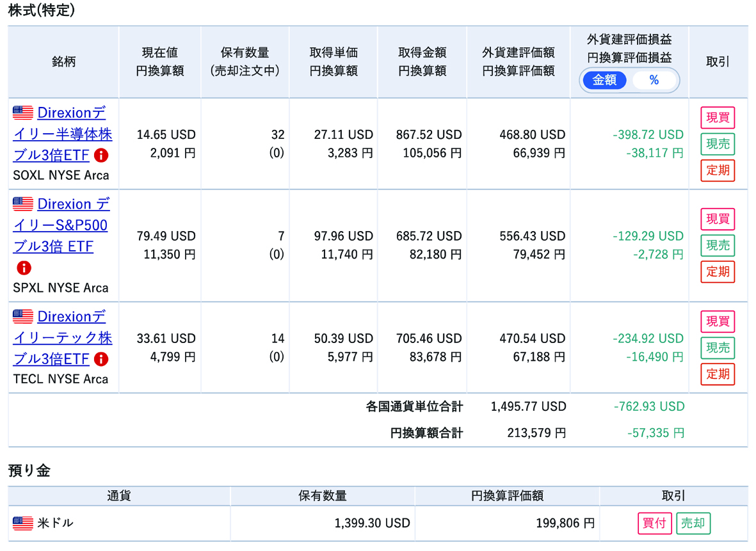This screenshot has width=756, height=551.
Task: Switch profit/loss display to %
Action: click(654, 80)
